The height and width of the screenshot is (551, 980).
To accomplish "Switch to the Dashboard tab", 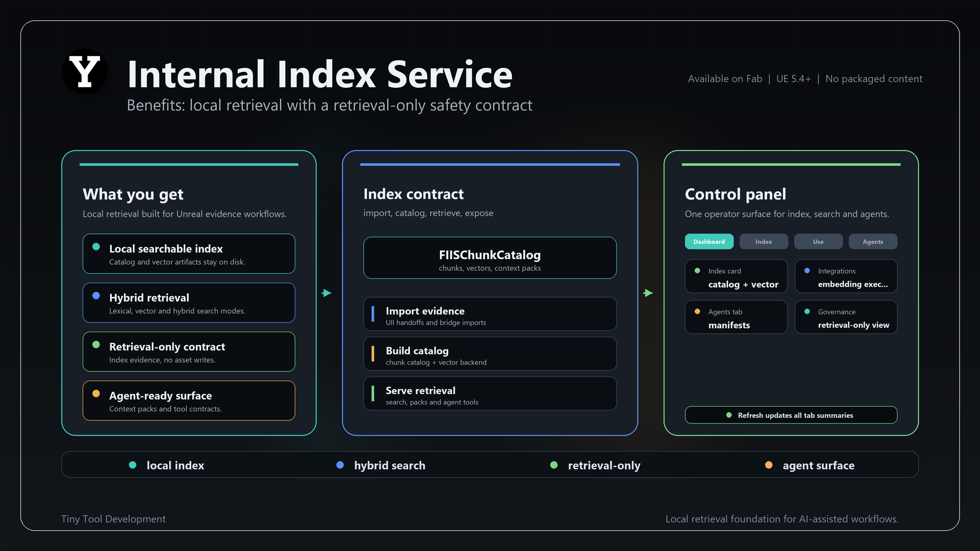I will pos(709,242).
